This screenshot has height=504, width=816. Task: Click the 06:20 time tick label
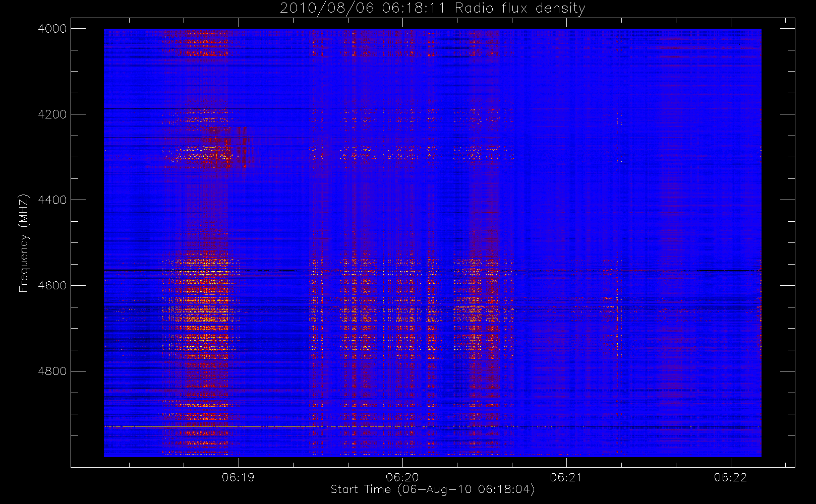[x=402, y=477]
